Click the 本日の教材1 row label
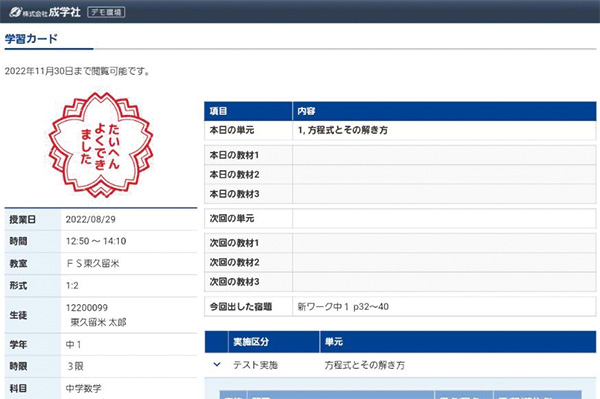The width and height of the screenshot is (600, 399). pyautogui.click(x=234, y=155)
